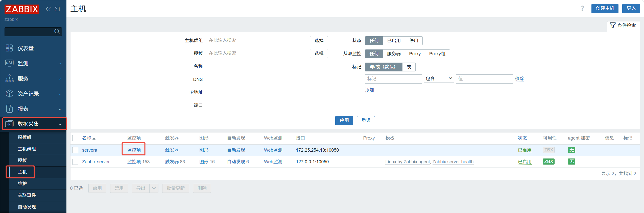
Task: Open the servera host link
Action: (x=89, y=150)
